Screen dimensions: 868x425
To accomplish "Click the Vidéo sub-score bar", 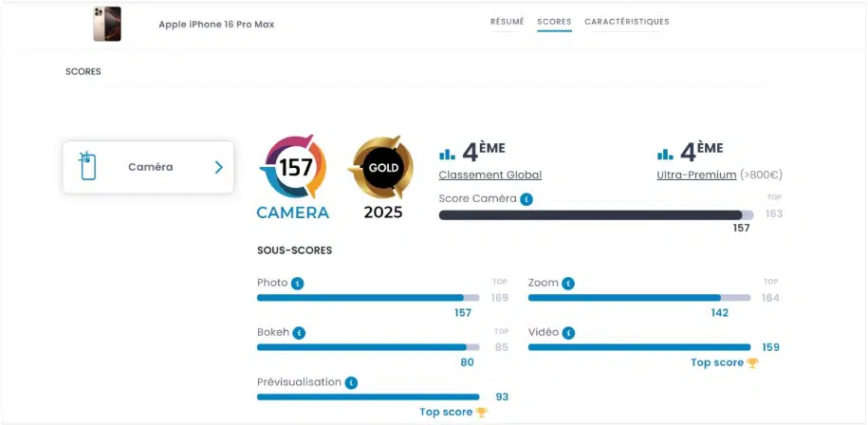I will pyautogui.click(x=639, y=347).
